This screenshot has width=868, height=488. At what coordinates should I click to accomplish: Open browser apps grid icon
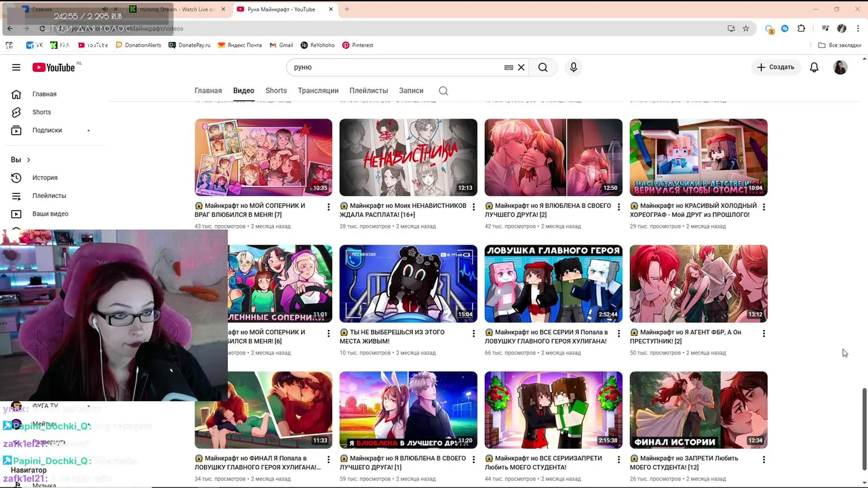coord(9,45)
